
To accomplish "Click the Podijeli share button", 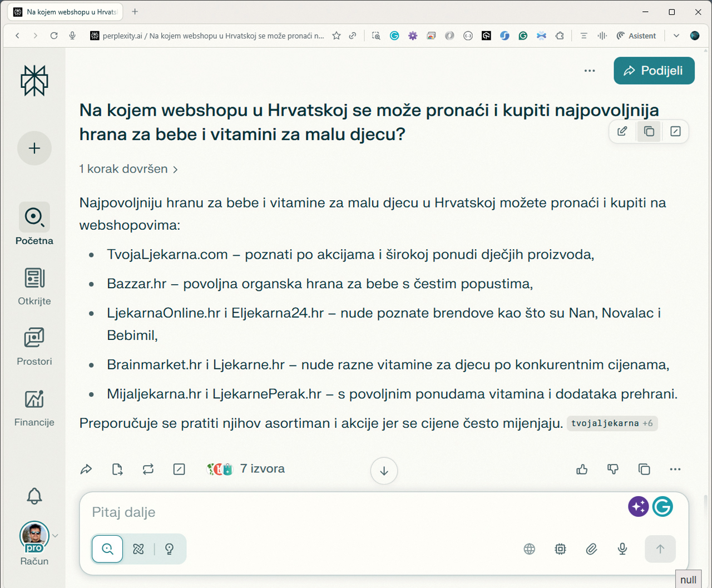I will (654, 71).
